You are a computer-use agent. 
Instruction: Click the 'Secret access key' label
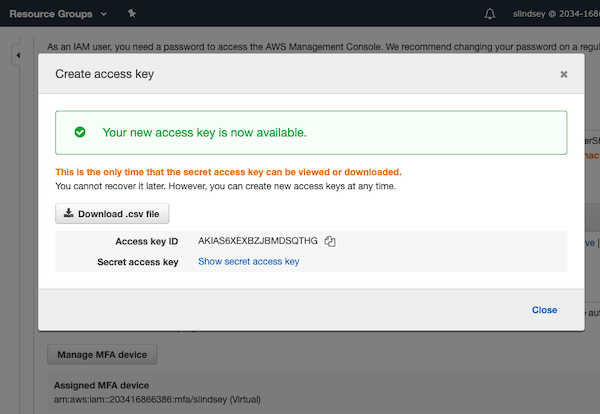pos(138,262)
